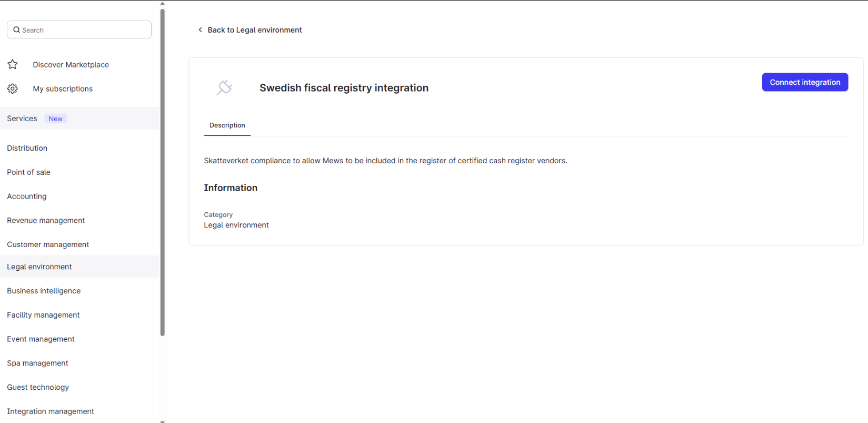Click the New badge next to Services
Viewport: 868px width, 423px height.
coord(56,119)
